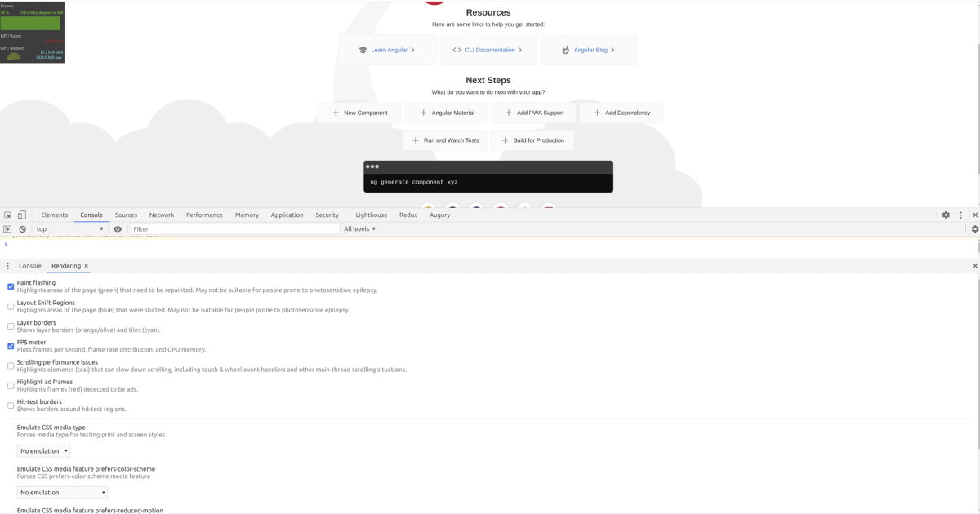This screenshot has height=514, width=980.
Task: Close the DevTools panel
Action: pos(974,215)
